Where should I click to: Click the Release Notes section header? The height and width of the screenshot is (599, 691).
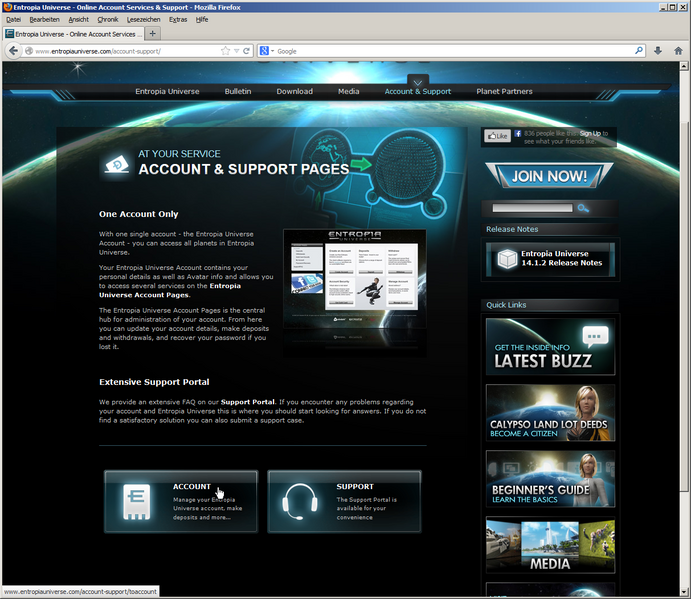pyautogui.click(x=549, y=229)
